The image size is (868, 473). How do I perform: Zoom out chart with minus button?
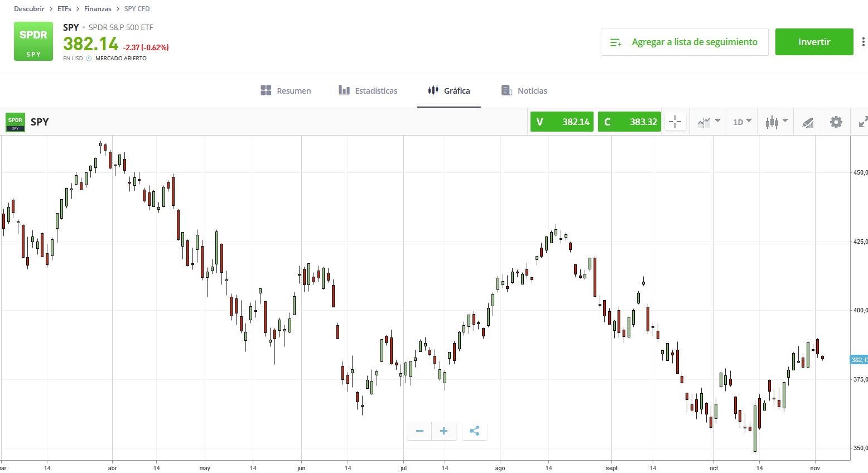pos(419,431)
